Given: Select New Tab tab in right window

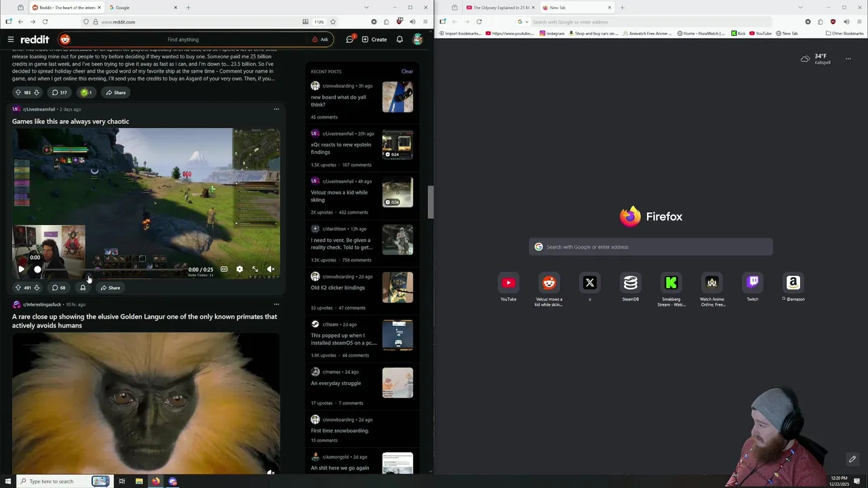Looking at the screenshot, I should 577,7.
